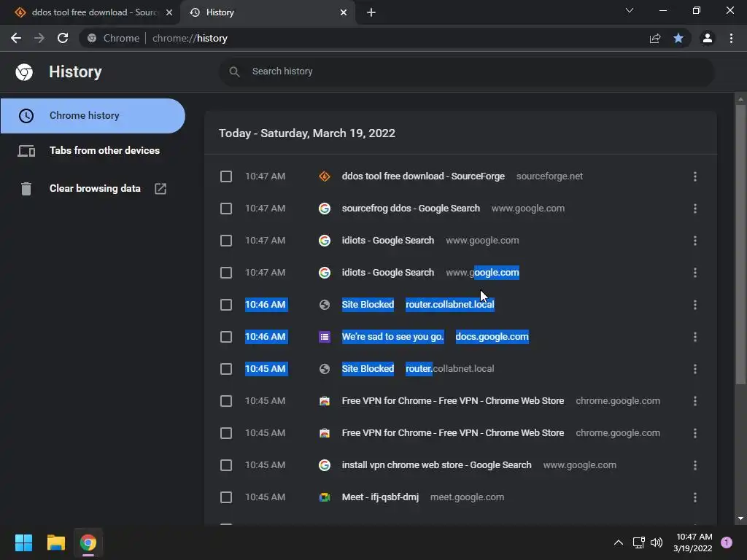Go back with the browser back arrow
Image resolution: width=747 pixels, height=560 pixels.
[x=16, y=38]
